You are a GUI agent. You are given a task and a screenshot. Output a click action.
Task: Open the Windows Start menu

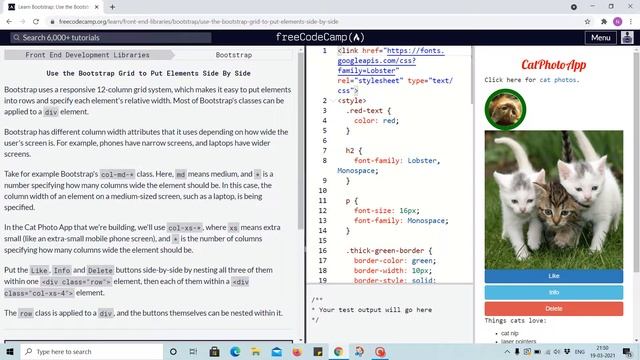coord(10,351)
